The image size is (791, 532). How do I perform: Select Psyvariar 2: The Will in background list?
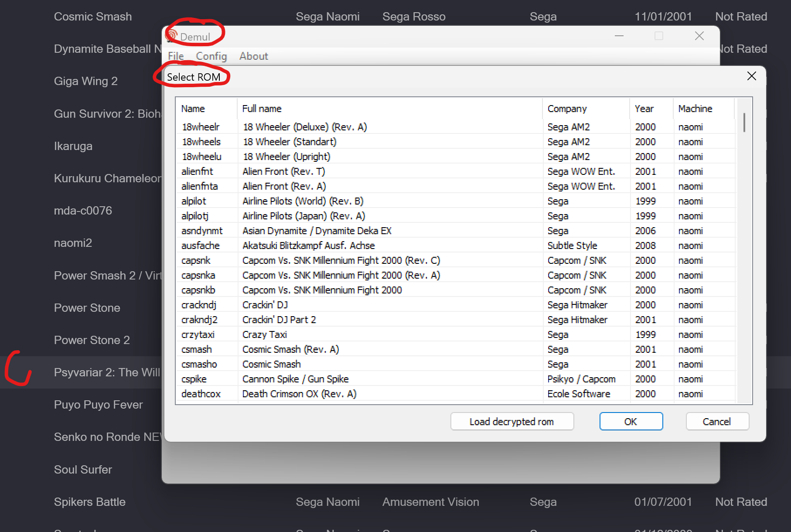[x=107, y=372]
